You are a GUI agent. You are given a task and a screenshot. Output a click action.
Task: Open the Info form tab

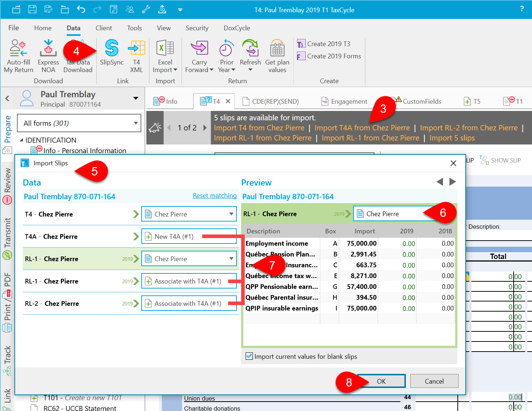(x=165, y=102)
